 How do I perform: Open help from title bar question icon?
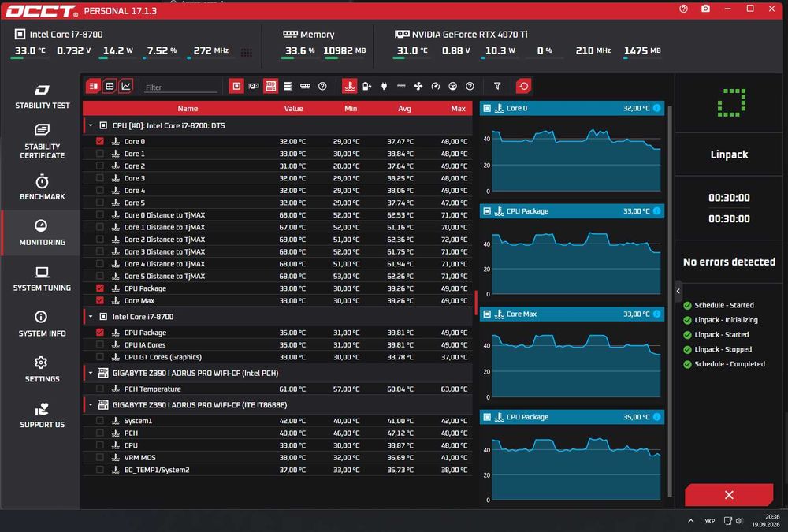click(683, 9)
